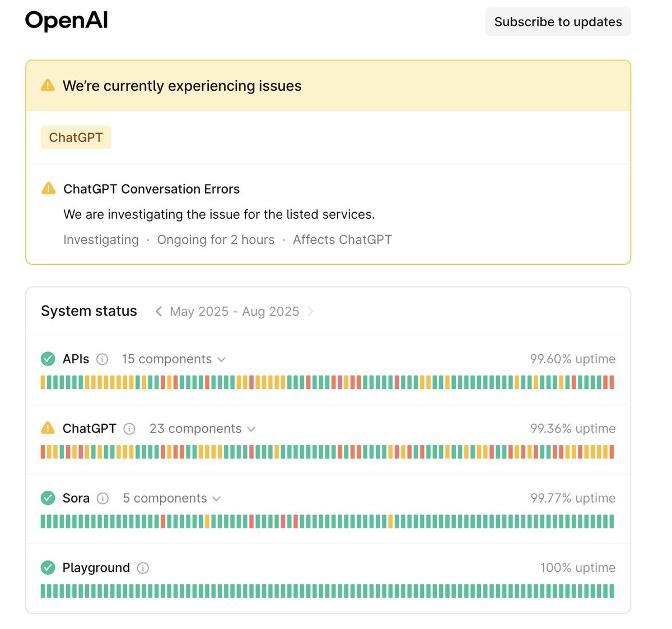The image size is (672, 629).
Task: Open the ChatGPT Conversation Errors incident
Action: click(151, 189)
